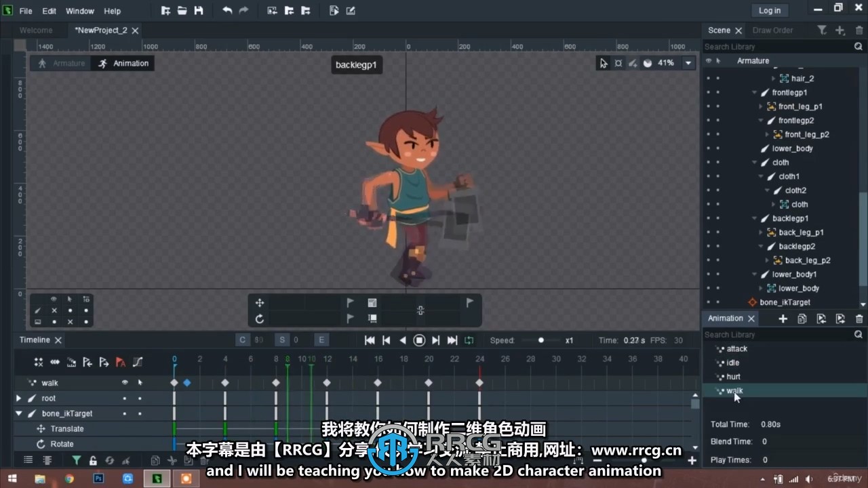Click the rotate icon in transform panel
Image resolution: width=868 pixels, height=488 pixels.
260,319
